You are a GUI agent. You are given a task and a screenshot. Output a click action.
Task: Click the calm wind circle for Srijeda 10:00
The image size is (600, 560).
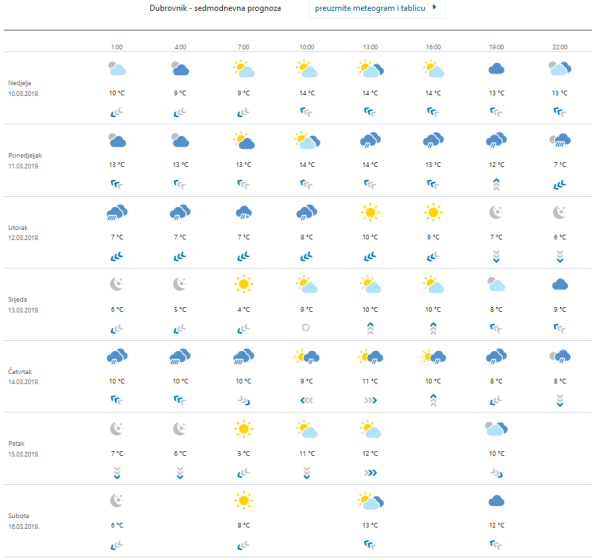click(306, 327)
